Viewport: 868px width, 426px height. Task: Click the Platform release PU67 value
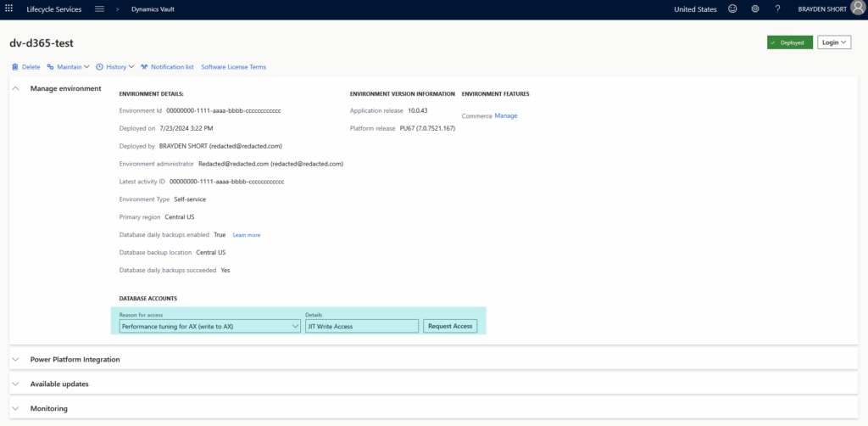tap(427, 128)
